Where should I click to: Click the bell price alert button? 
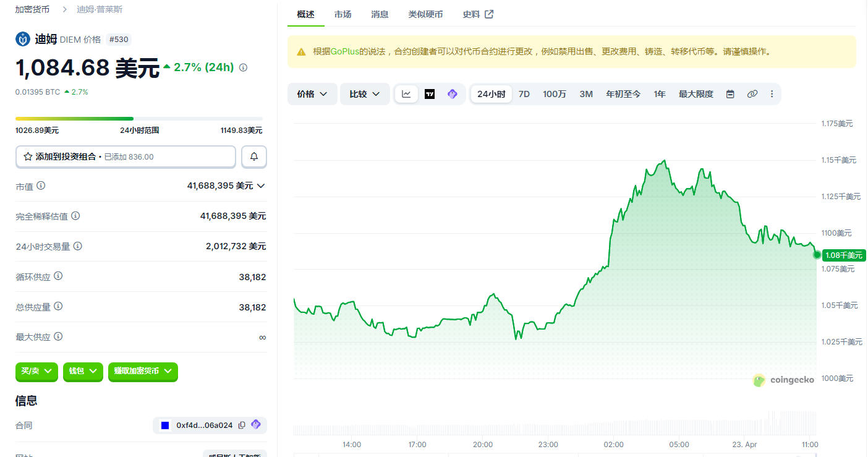point(254,157)
